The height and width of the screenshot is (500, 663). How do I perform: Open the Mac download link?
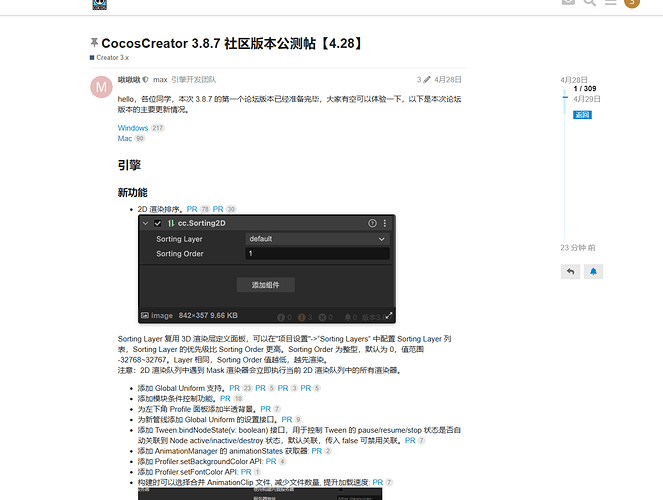point(125,138)
